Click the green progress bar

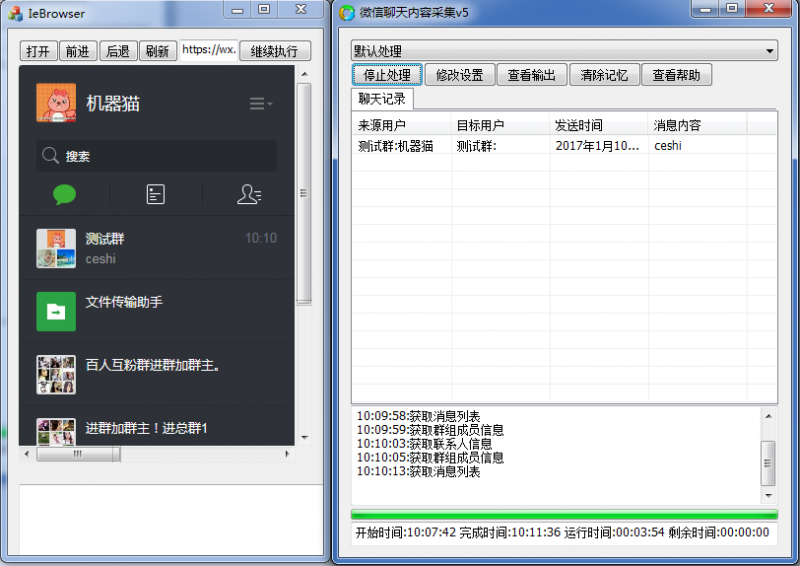pos(564,514)
